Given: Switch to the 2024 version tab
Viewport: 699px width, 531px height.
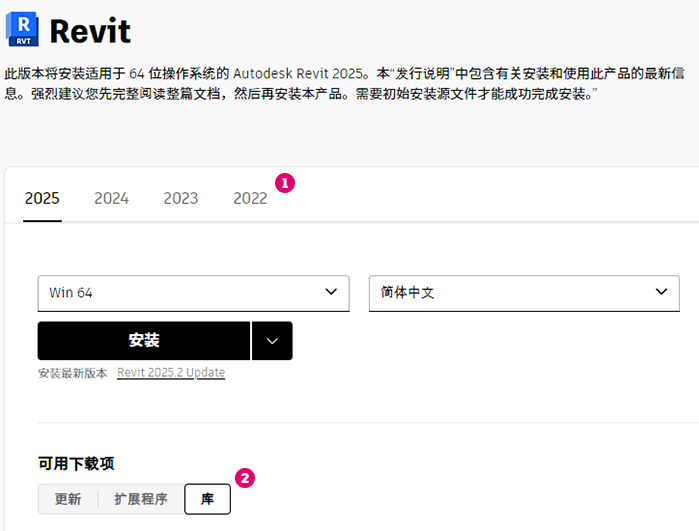Looking at the screenshot, I should coord(111,198).
